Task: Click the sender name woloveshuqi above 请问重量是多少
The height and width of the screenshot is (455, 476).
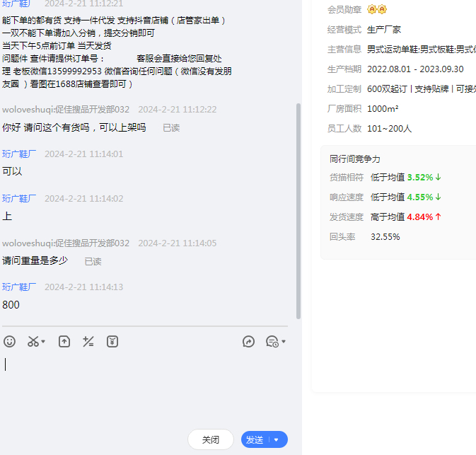Action: point(66,243)
